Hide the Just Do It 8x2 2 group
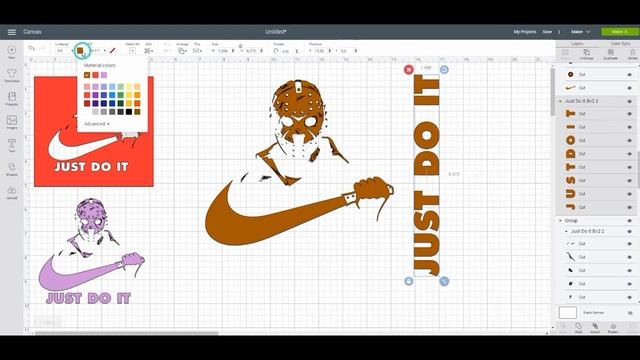The height and width of the screenshot is (360, 640). (629, 101)
